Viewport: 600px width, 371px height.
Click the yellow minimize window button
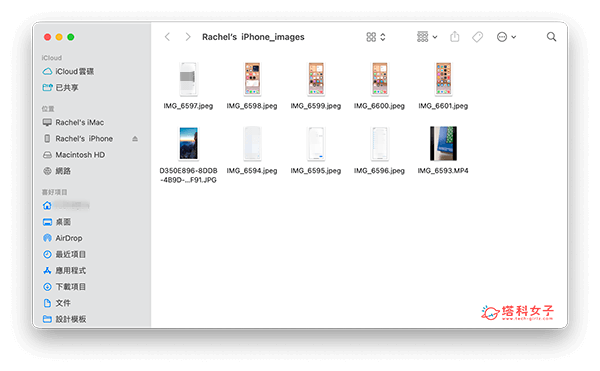(59, 37)
